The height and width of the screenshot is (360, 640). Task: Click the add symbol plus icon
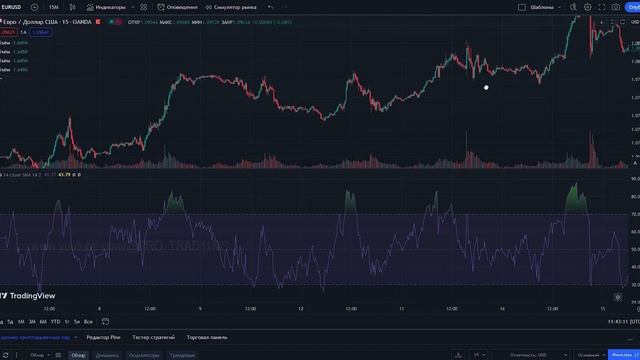click(35, 7)
